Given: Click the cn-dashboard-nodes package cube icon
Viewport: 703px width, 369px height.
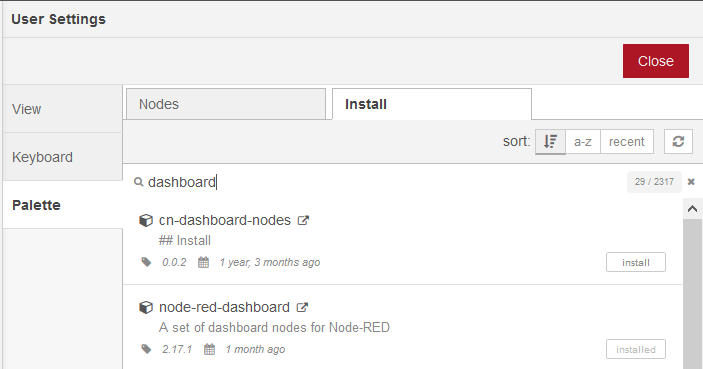Looking at the screenshot, I should tap(146, 220).
